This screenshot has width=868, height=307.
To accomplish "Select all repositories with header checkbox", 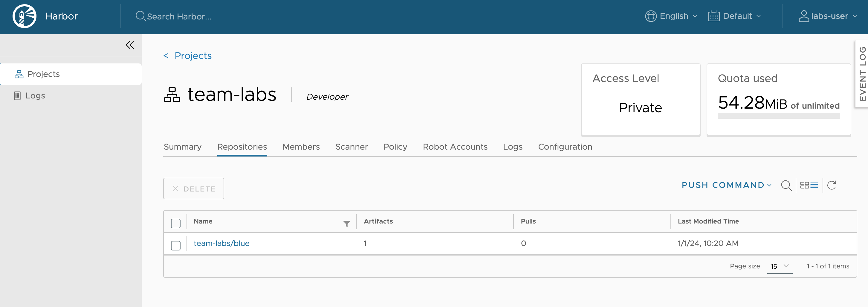I will tap(175, 223).
